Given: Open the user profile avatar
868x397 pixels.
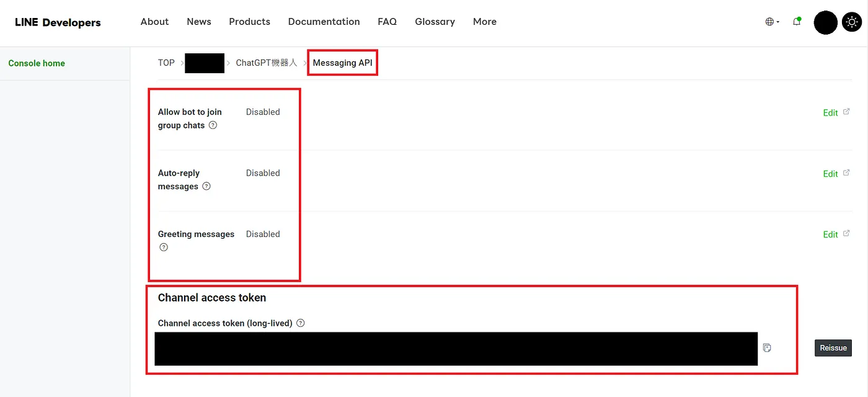Looking at the screenshot, I should coord(825,22).
